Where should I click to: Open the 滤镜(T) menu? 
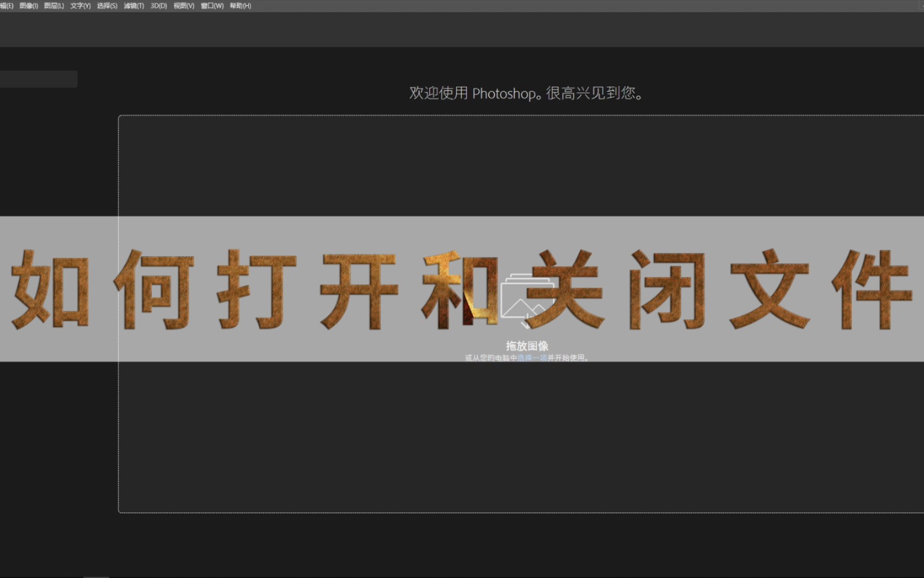[133, 6]
